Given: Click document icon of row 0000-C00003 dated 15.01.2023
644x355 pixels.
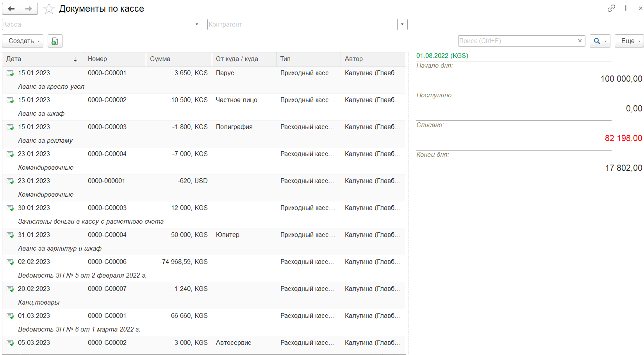Looking at the screenshot, I should pyautogui.click(x=10, y=127).
